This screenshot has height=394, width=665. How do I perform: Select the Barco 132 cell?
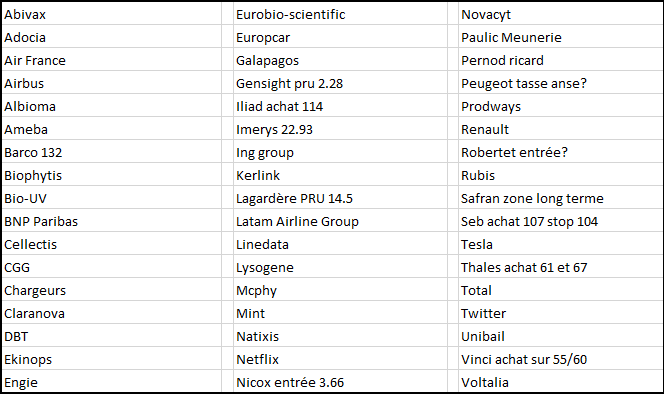click(x=112, y=152)
